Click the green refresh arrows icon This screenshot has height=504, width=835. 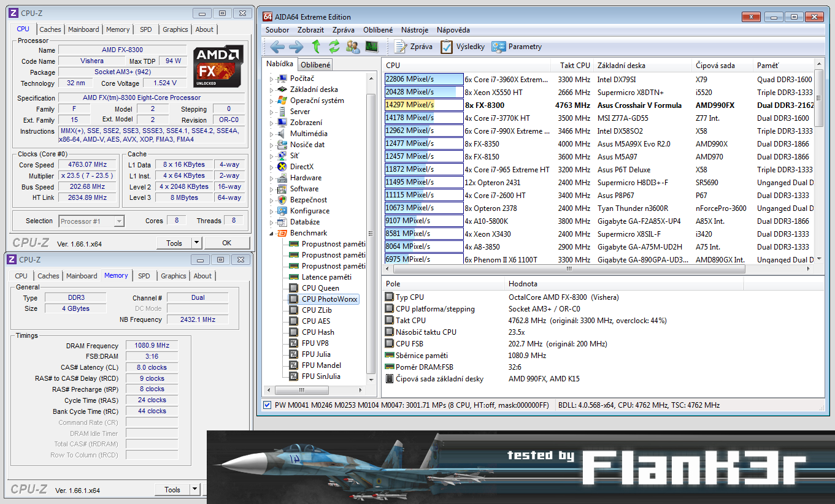coord(334,47)
